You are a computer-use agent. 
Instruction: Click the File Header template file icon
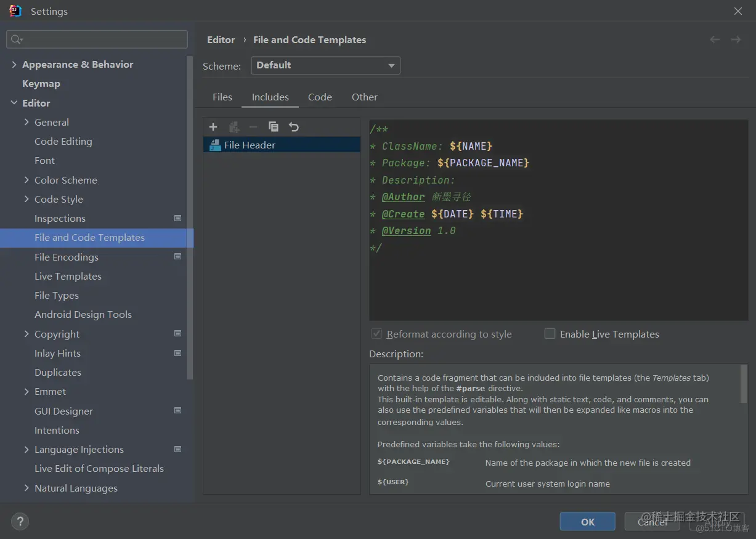214,145
